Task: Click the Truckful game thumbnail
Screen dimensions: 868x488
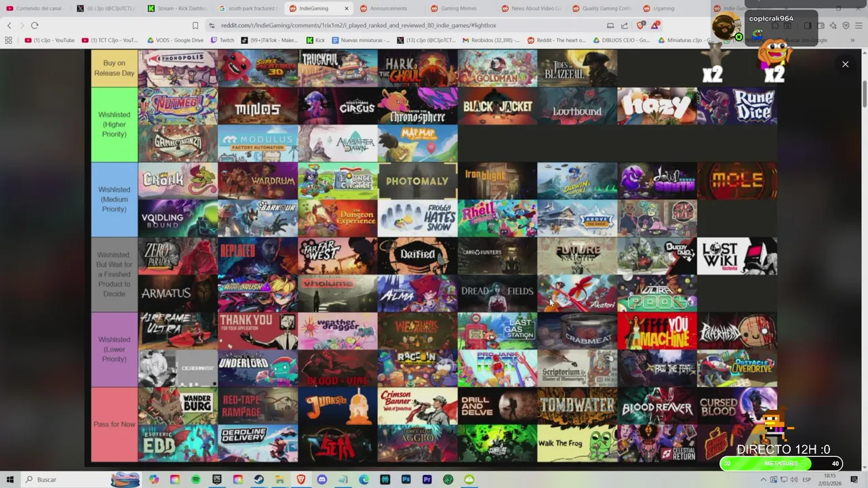Action: click(338, 68)
